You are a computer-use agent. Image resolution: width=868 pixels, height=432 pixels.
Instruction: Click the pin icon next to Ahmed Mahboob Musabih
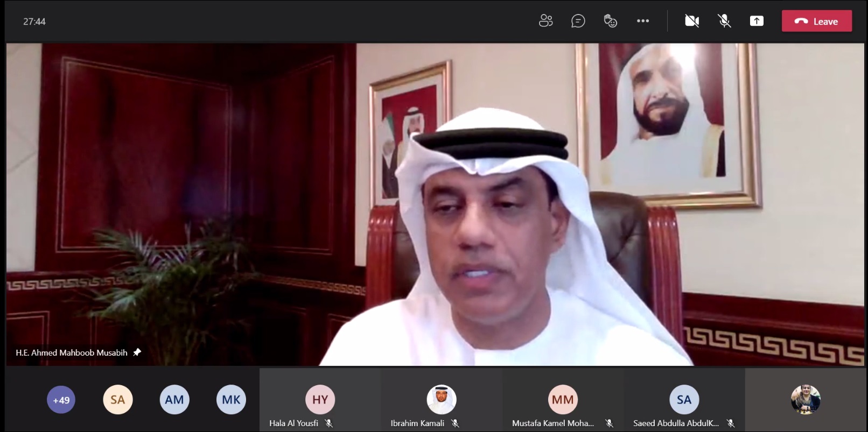click(137, 352)
